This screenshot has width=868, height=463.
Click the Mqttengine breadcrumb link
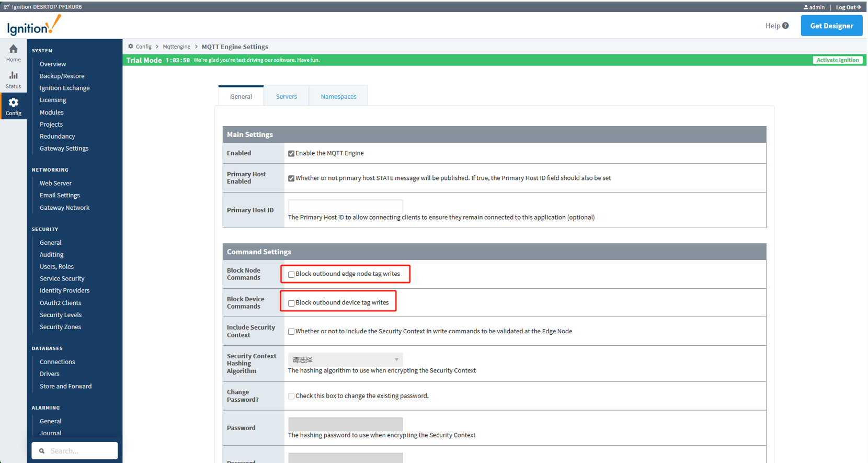point(176,47)
